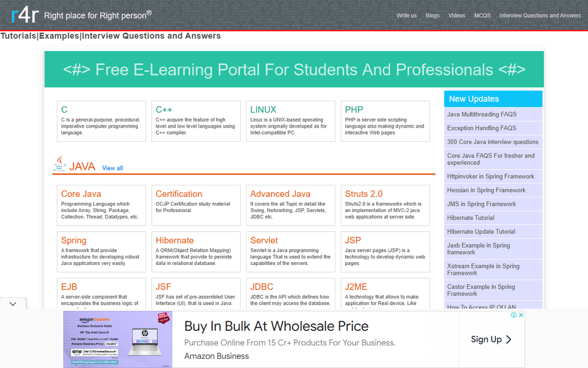588x368 pixels.
Task: Click the New Updates panel header
Action: (x=493, y=99)
